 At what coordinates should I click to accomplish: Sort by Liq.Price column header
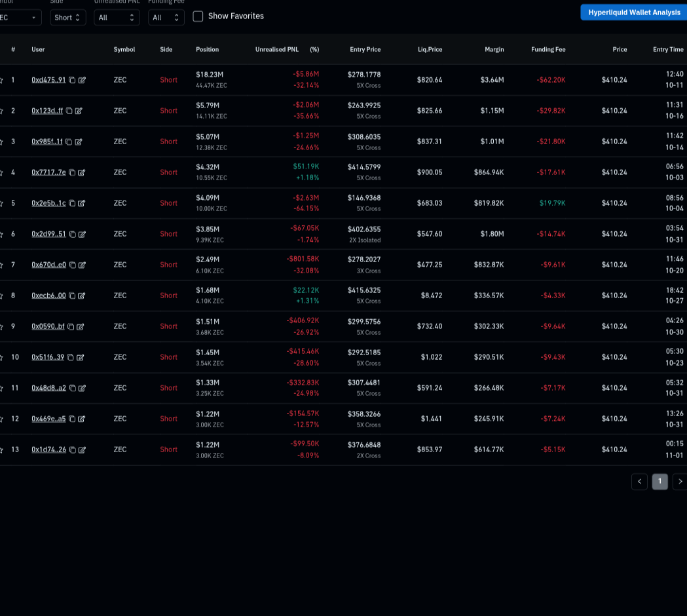430,50
